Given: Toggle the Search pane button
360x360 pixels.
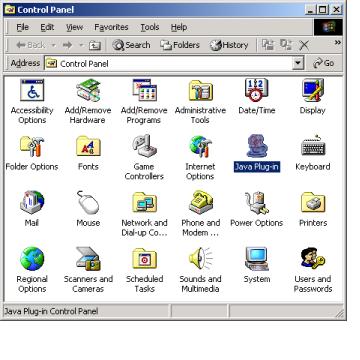Looking at the screenshot, I should [131, 45].
